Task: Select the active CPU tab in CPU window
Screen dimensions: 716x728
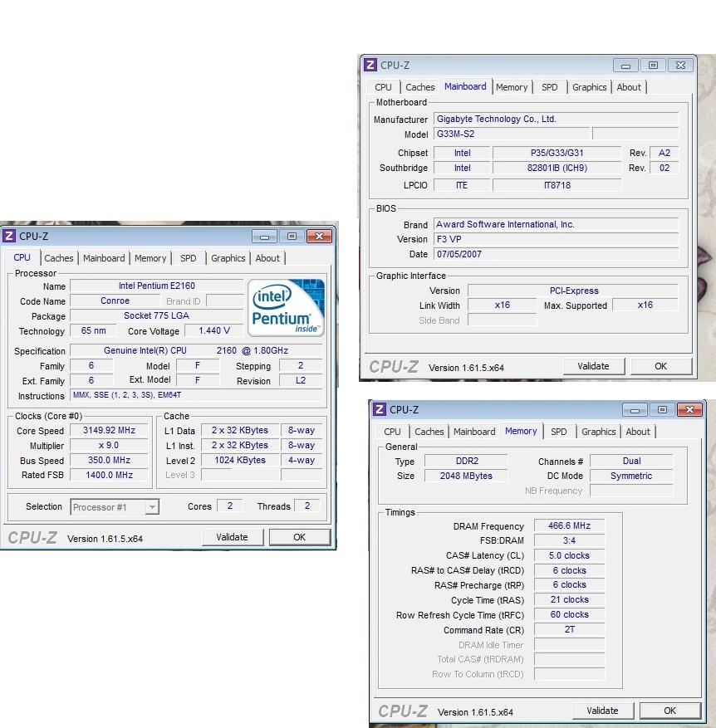Action: click(x=22, y=257)
